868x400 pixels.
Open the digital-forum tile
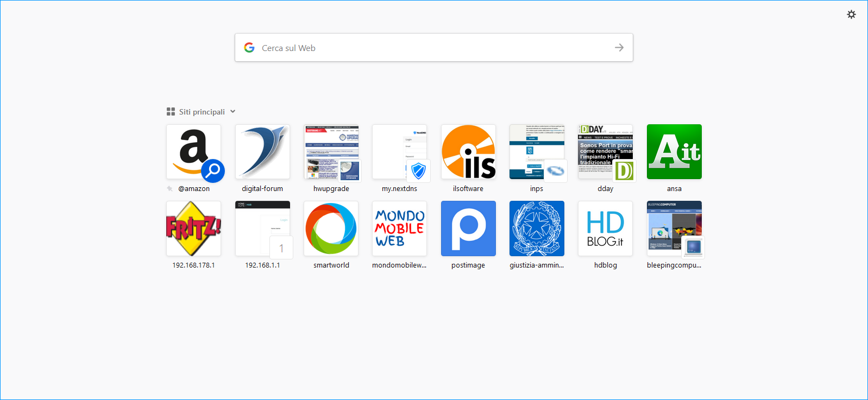[x=262, y=152]
